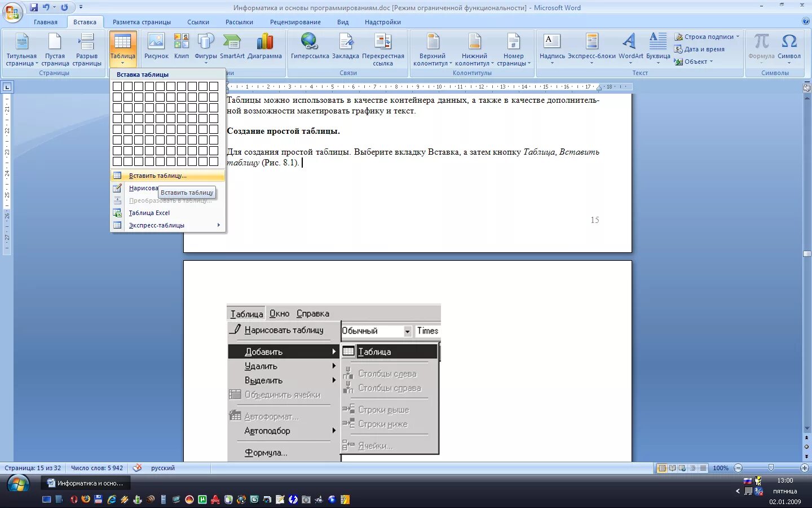Screen dimensions: 812x508
Task: Open the Экспресс-таблицы submenu
Action: [x=168, y=225]
